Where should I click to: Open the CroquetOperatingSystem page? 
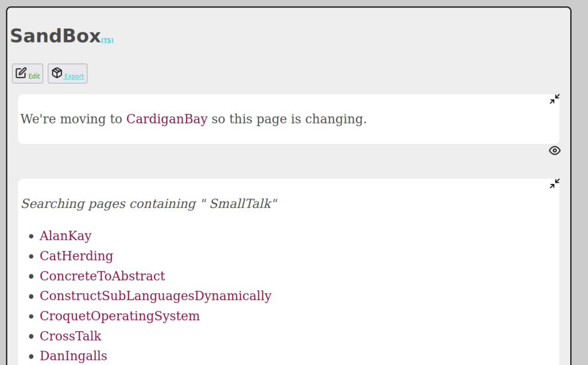tap(119, 316)
